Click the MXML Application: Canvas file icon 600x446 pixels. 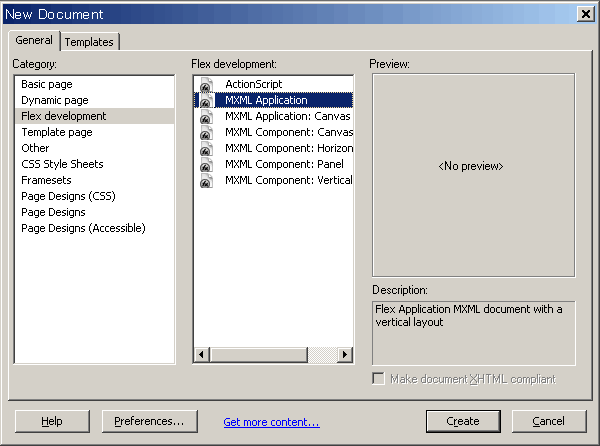point(206,116)
